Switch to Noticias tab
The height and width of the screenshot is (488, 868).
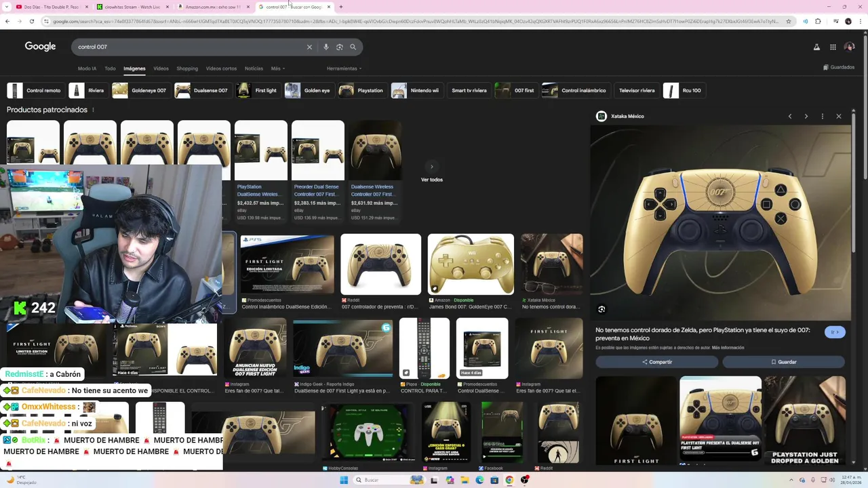pos(254,68)
